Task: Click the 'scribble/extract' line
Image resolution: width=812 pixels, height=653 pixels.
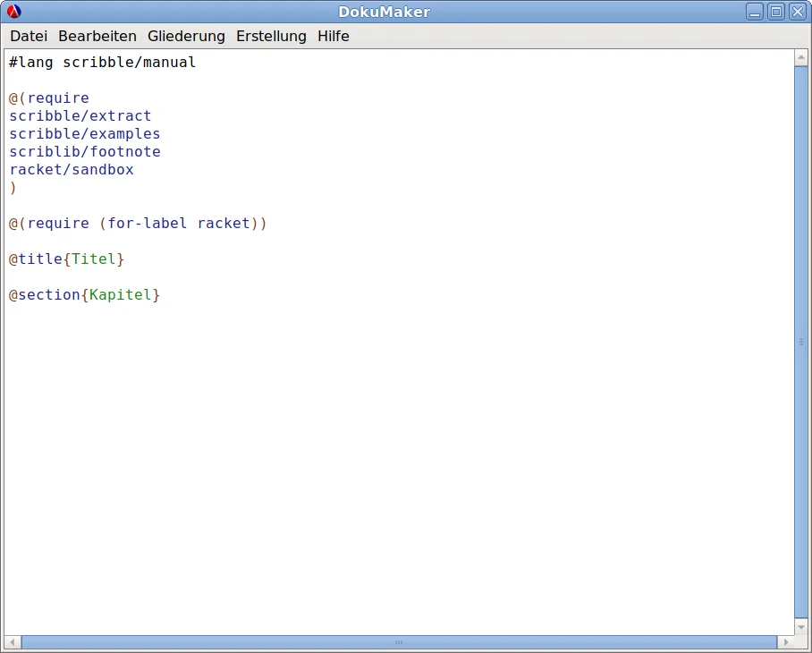Action: coord(80,116)
